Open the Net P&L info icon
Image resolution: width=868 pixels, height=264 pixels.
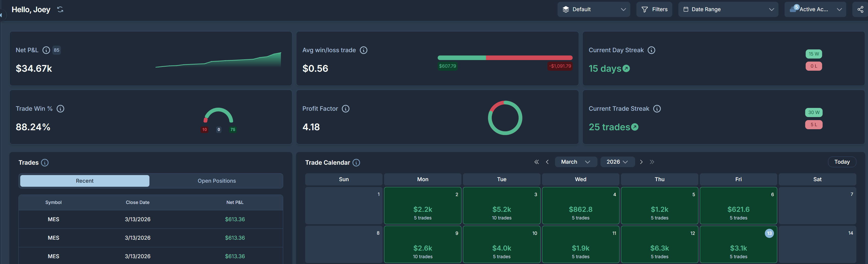[x=46, y=50]
